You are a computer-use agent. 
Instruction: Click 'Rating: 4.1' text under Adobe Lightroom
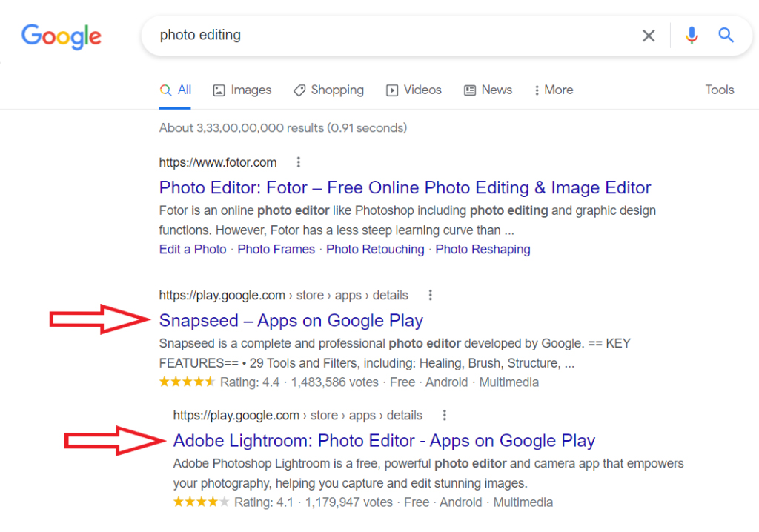[264, 502]
